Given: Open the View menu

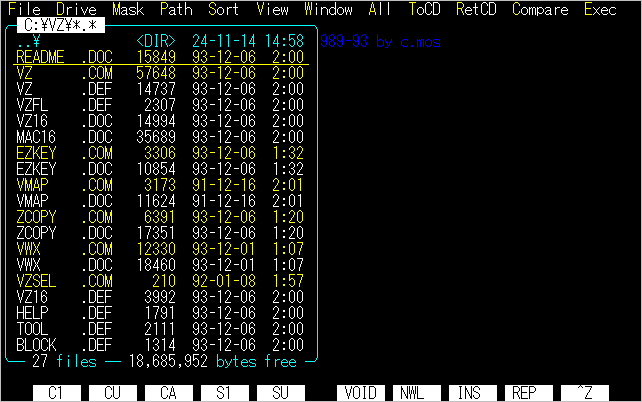Looking at the screenshot, I should tap(272, 9).
